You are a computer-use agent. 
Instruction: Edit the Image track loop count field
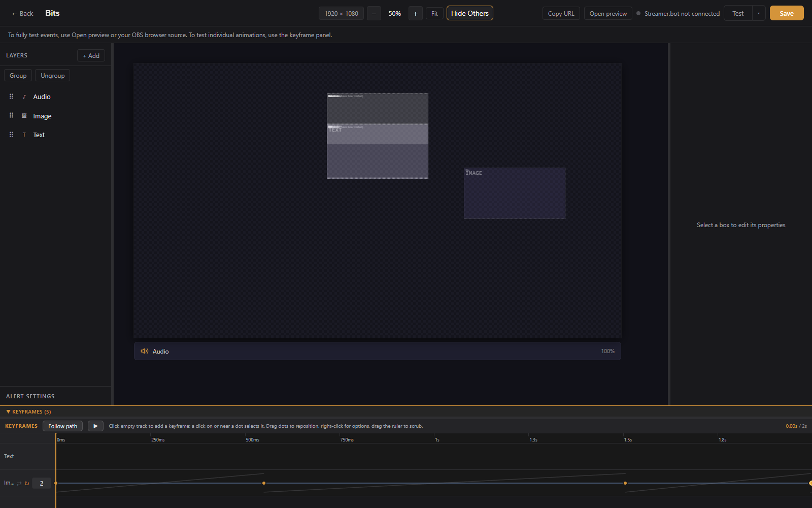(x=42, y=483)
